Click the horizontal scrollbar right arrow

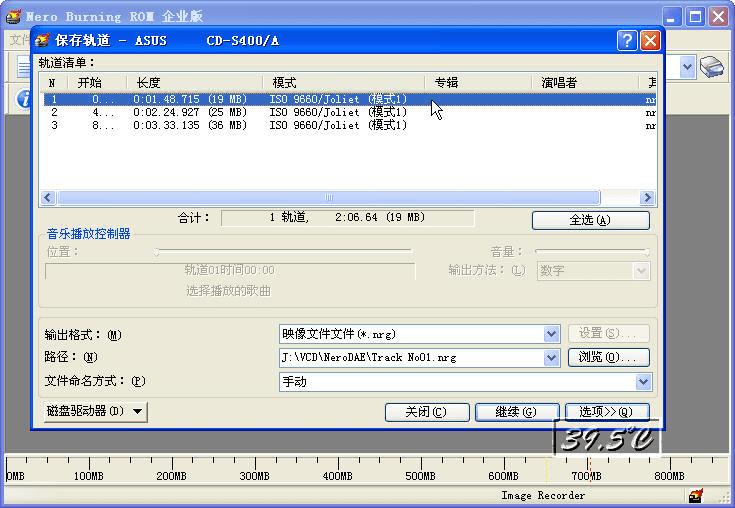647,198
